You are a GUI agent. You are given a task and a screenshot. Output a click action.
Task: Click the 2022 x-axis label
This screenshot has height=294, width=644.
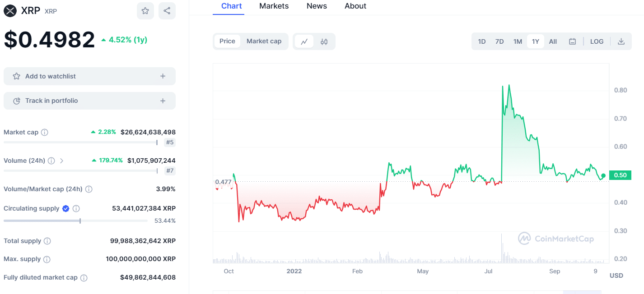(x=294, y=271)
